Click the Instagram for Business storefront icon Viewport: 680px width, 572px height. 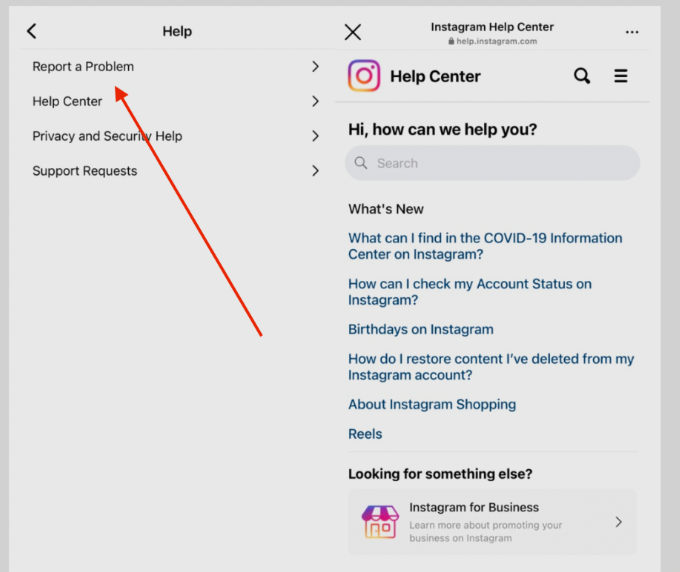[380, 522]
